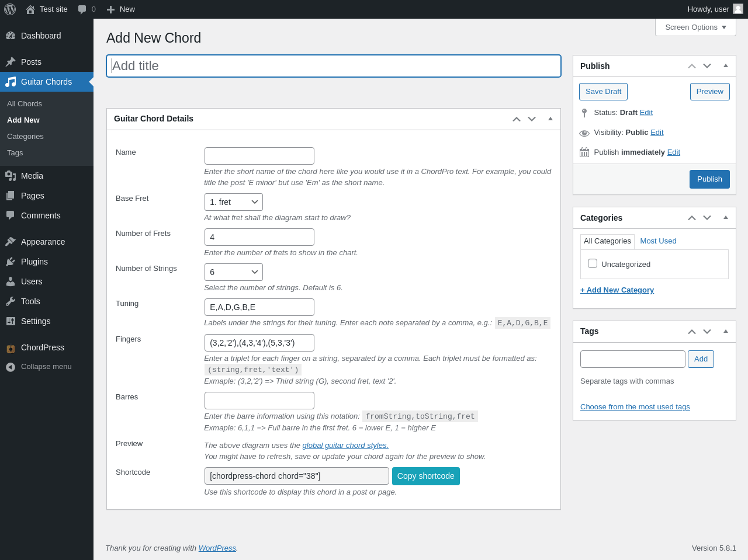Click the Pages icon in sidebar

[11, 196]
